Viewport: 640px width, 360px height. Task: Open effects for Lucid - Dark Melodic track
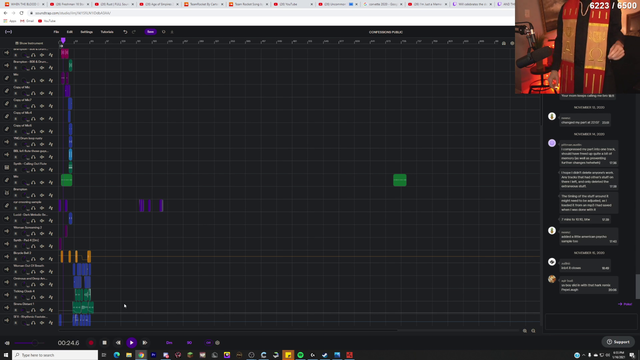[x=42, y=221]
